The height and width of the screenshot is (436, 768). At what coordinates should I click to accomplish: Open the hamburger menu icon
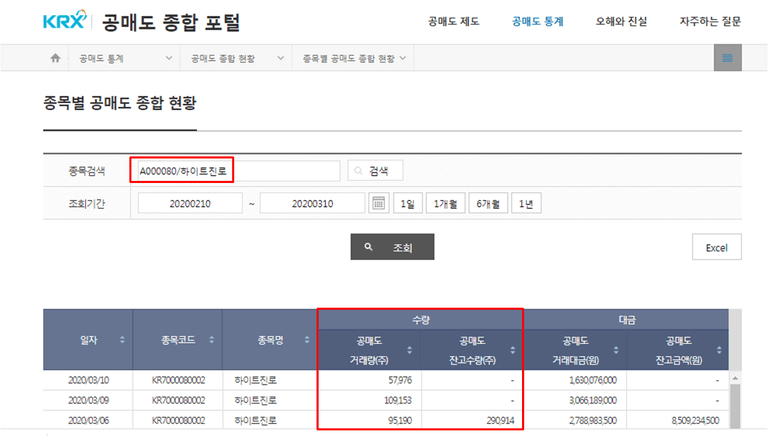coord(727,58)
